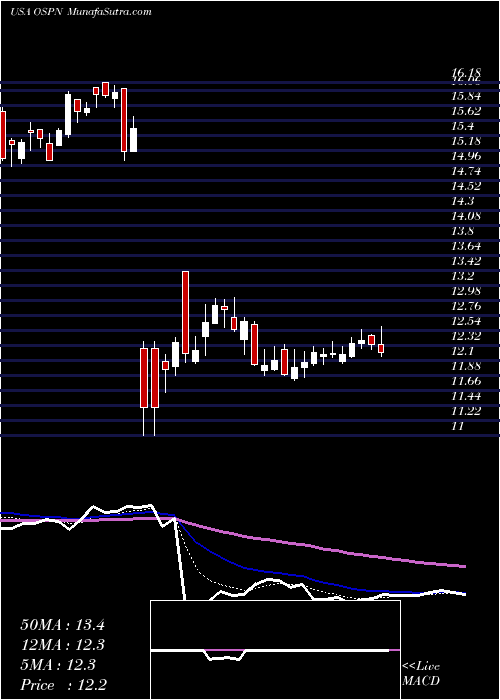This screenshot has height=700, width=500.
Task: Click the 14.08 price axis label
Action: point(466,217)
